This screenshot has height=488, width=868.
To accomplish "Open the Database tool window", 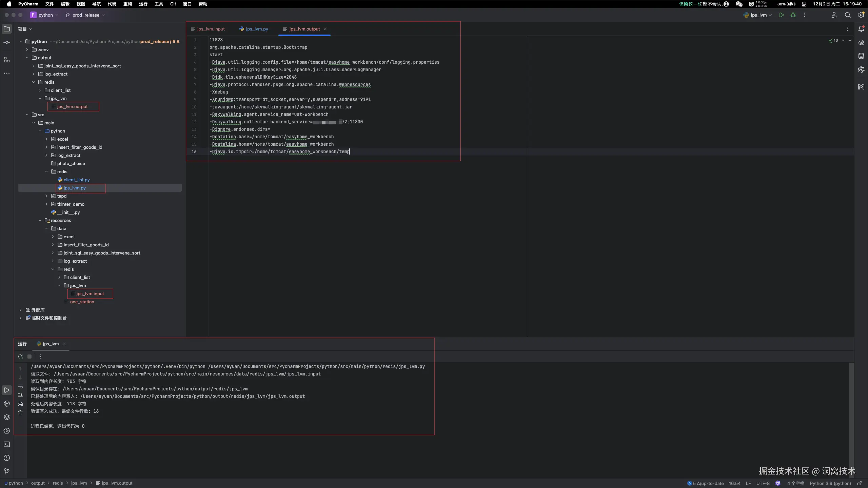I will coord(861,56).
